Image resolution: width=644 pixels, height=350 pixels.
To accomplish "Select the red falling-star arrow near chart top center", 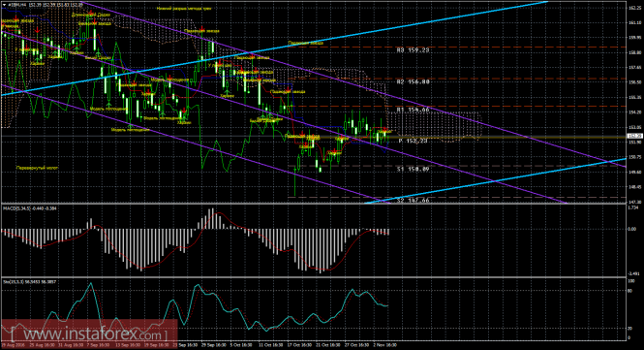I will click(x=201, y=28).
